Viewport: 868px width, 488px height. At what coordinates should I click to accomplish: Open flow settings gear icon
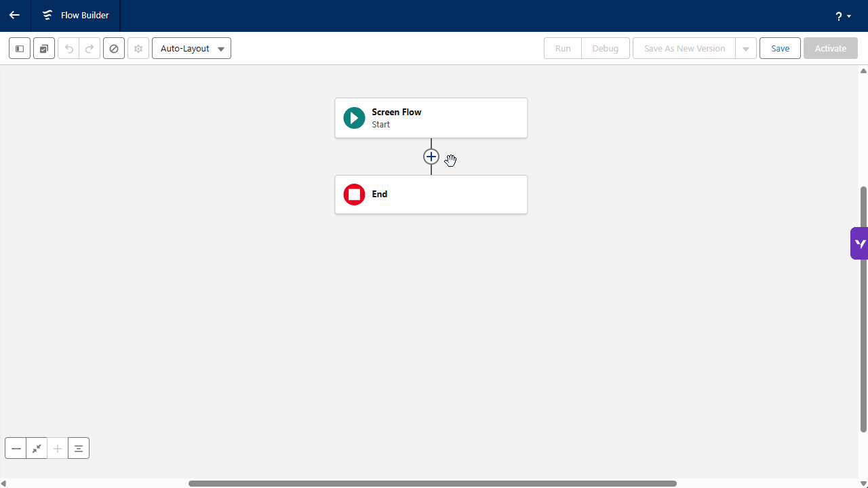tap(138, 49)
